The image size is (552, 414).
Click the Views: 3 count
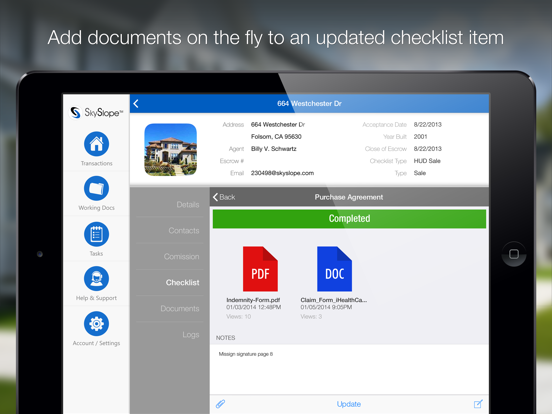(x=311, y=316)
